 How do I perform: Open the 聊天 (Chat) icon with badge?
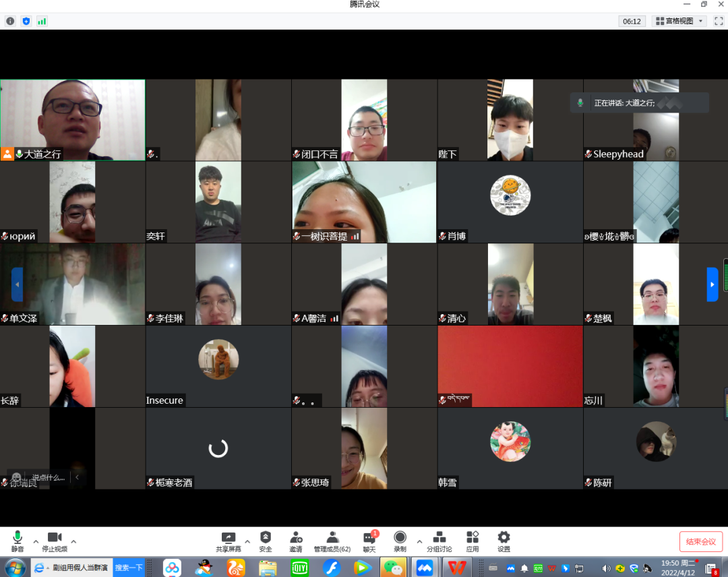pos(369,541)
